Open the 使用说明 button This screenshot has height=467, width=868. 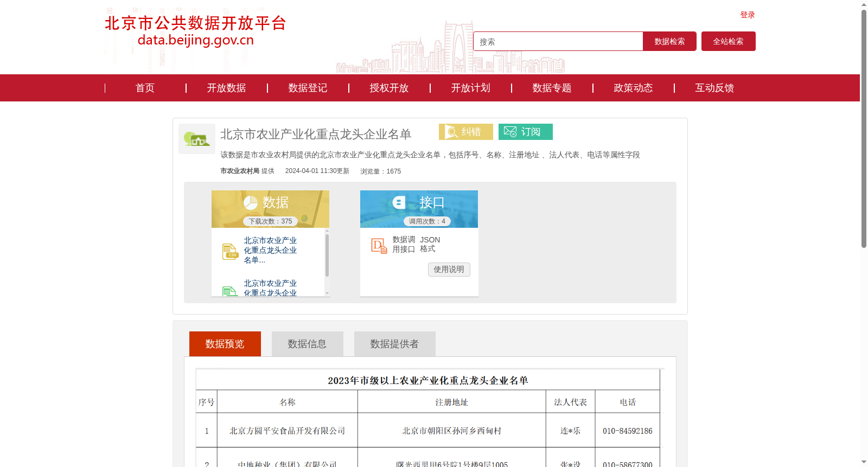coord(449,270)
